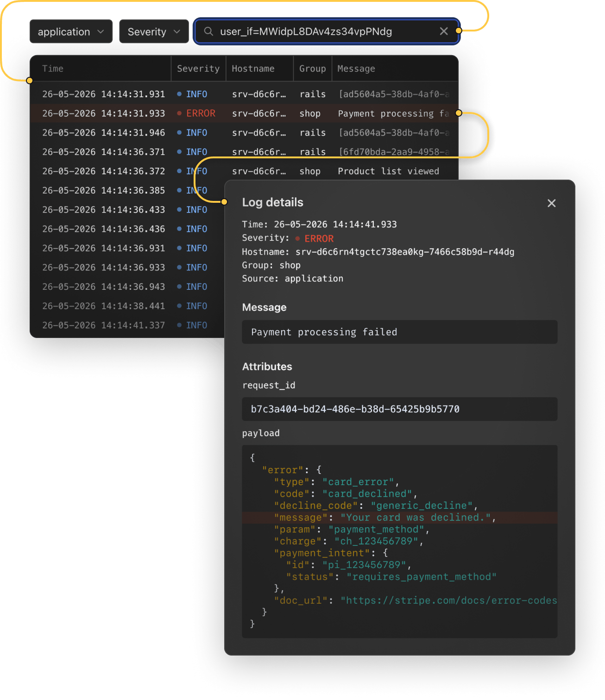Image resolution: width=605 pixels, height=700 pixels.
Task: Sort by Group column header
Action: pos(312,69)
